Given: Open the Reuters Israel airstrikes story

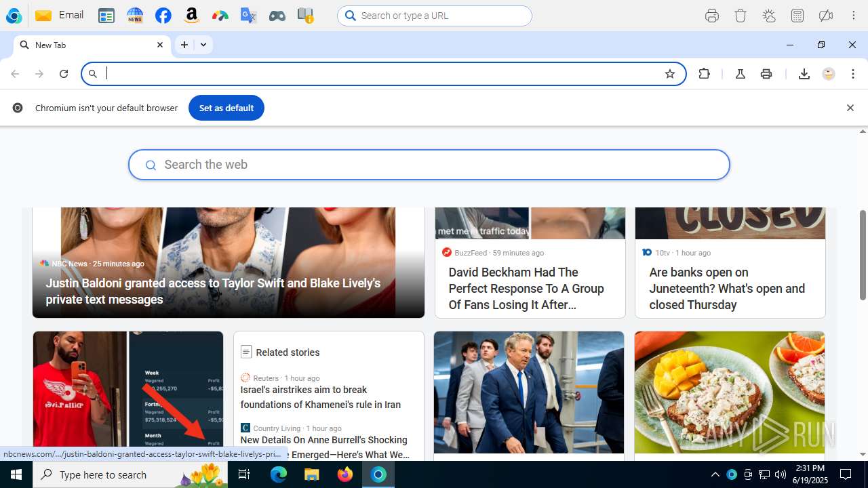Looking at the screenshot, I should click(321, 397).
